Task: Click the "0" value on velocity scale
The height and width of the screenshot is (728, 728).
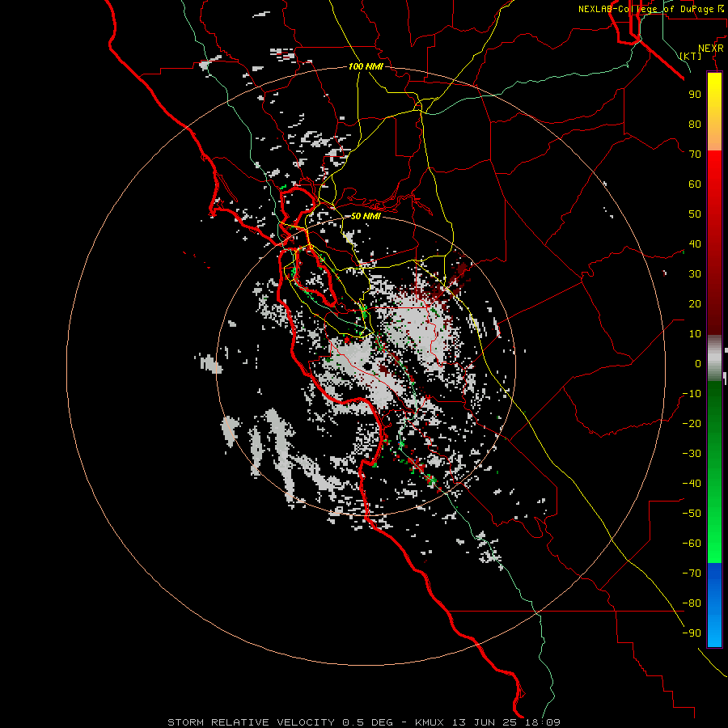Action: pos(698,363)
